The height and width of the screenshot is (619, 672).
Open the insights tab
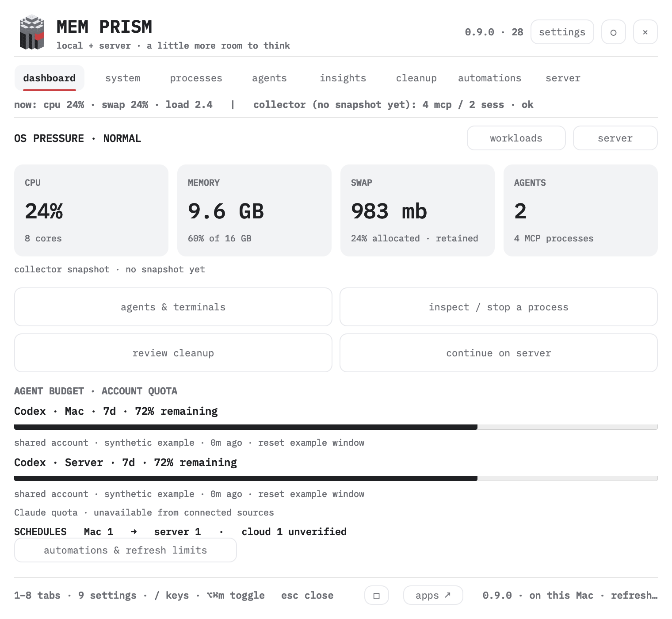click(343, 78)
